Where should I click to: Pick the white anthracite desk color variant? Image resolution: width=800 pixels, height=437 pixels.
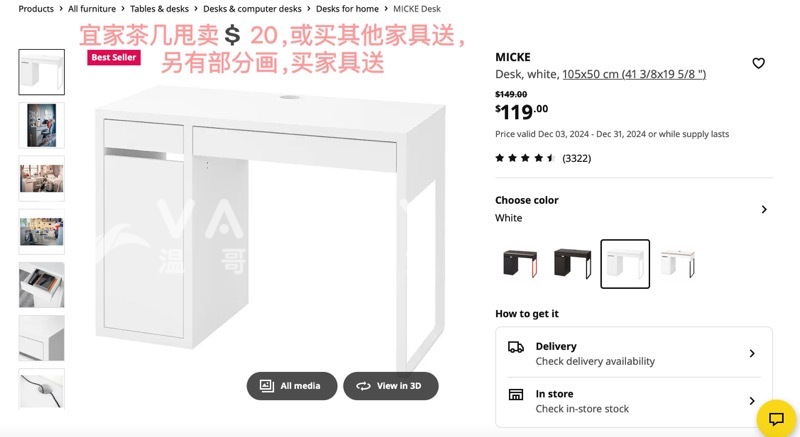coord(678,264)
